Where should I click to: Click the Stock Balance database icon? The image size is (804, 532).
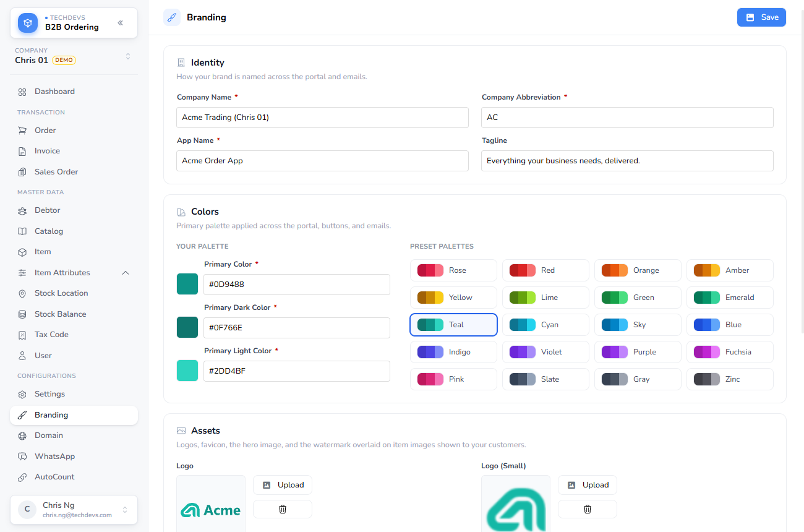pyautogui.click(x=22, y=314)
